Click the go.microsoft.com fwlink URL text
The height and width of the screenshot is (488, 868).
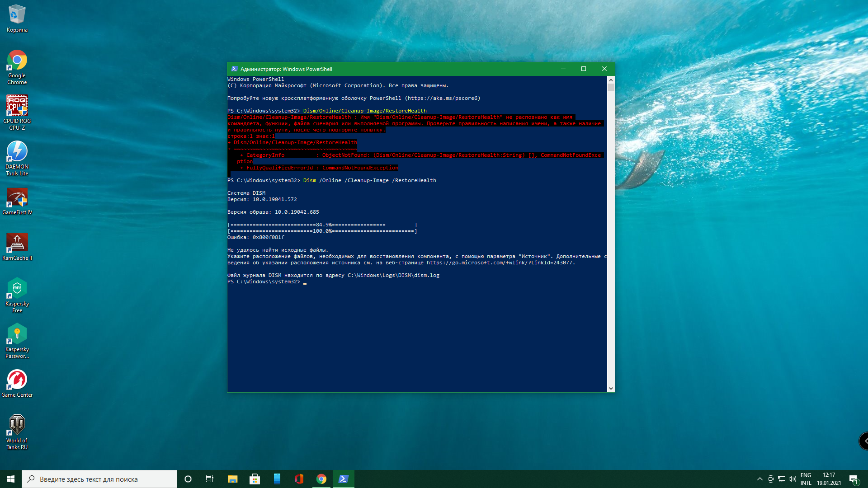pos(500,263)
